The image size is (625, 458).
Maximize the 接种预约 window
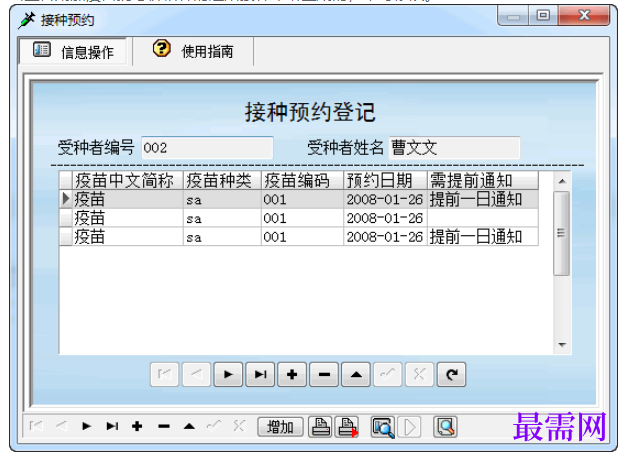[543, 16]
